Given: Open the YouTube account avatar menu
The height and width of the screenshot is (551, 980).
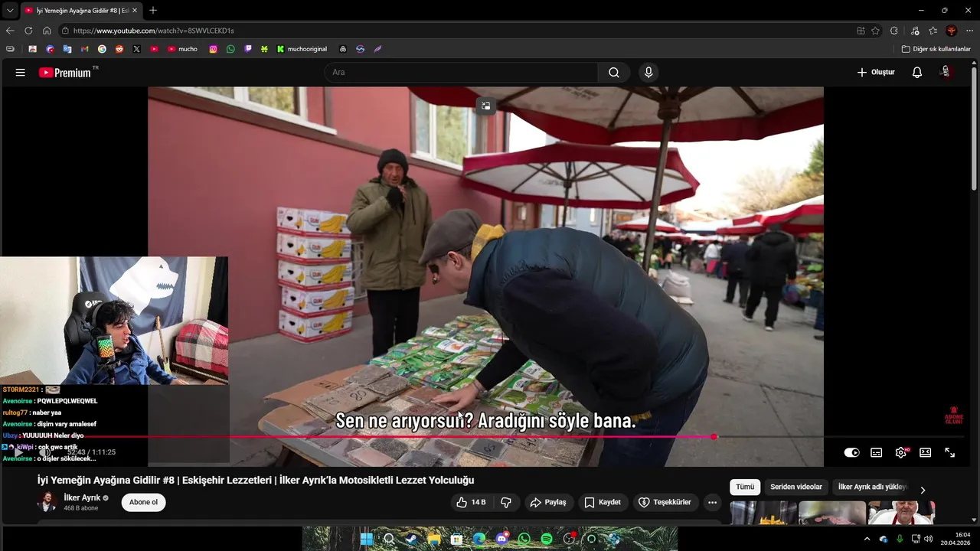Looking at the screenshot, I should (946, 72).
